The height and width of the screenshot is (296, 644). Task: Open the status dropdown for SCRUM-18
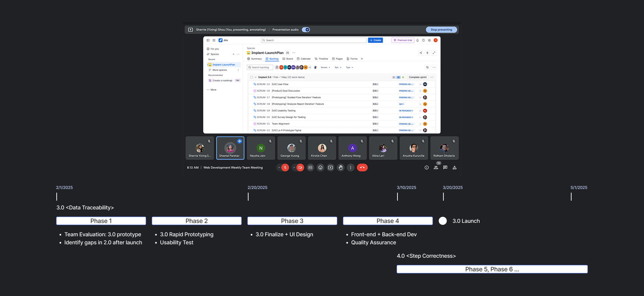click(x=401, y=104)
